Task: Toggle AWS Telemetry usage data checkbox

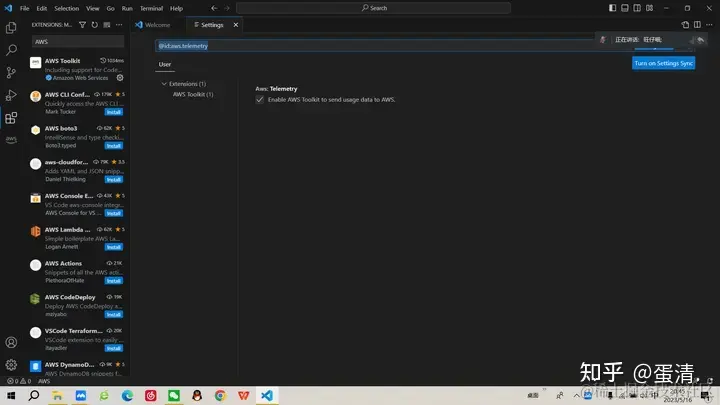Action: 260,100
